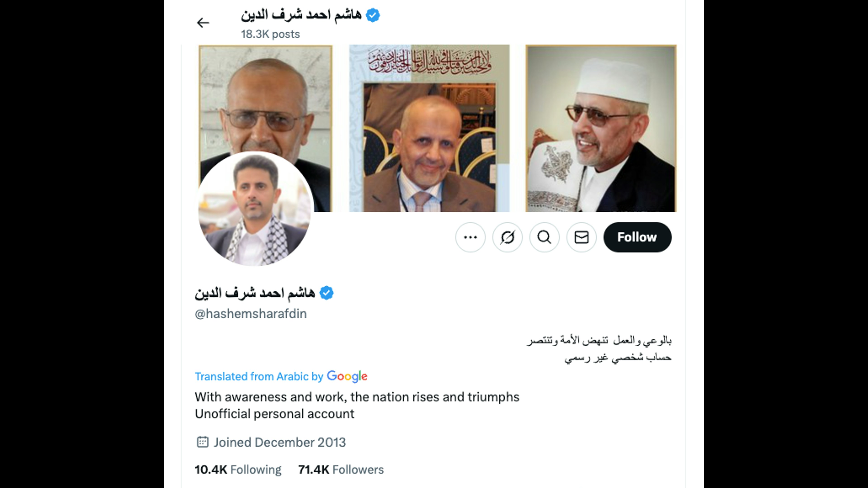The image size is (868, 488).
Task: Open right banner photo with white cap
Action: tap(601, 128)
